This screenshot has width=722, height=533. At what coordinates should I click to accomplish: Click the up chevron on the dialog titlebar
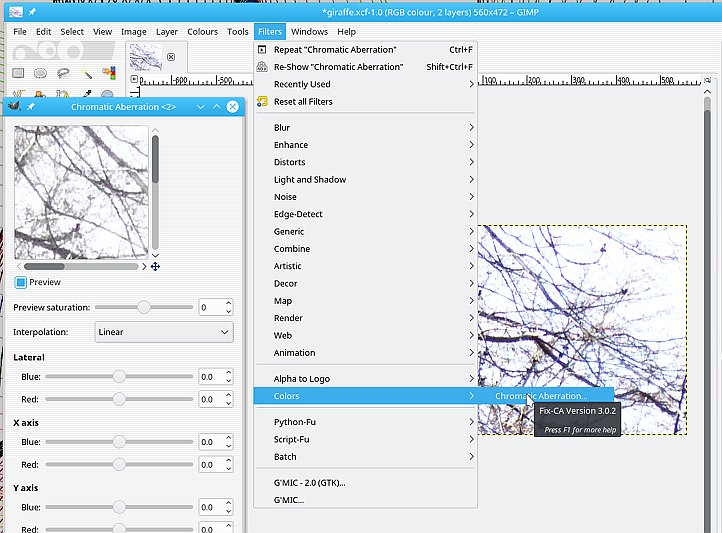pos(216,107)
